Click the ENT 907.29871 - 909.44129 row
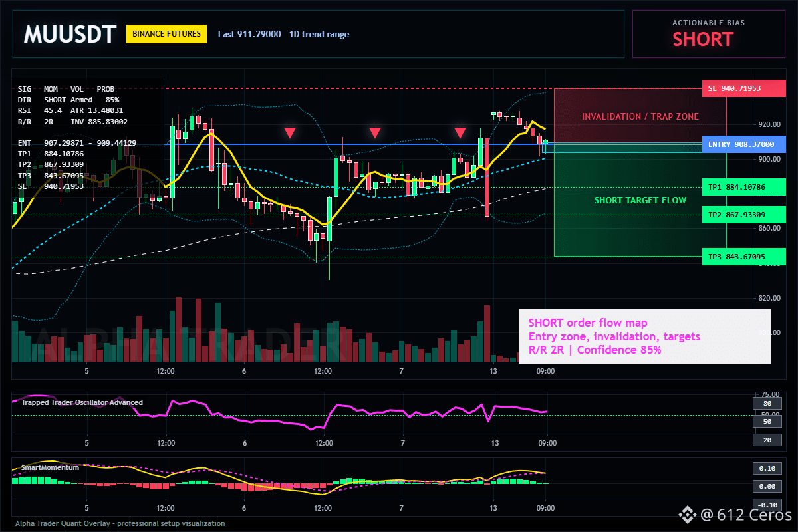The height and width of the screenshot is (532, 798). (77, 143)
